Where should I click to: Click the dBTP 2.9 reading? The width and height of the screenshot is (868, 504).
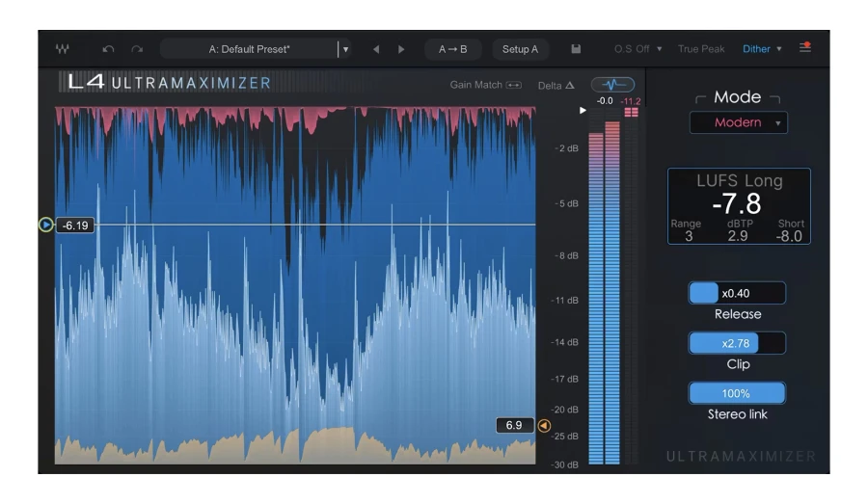coord(739,230)
